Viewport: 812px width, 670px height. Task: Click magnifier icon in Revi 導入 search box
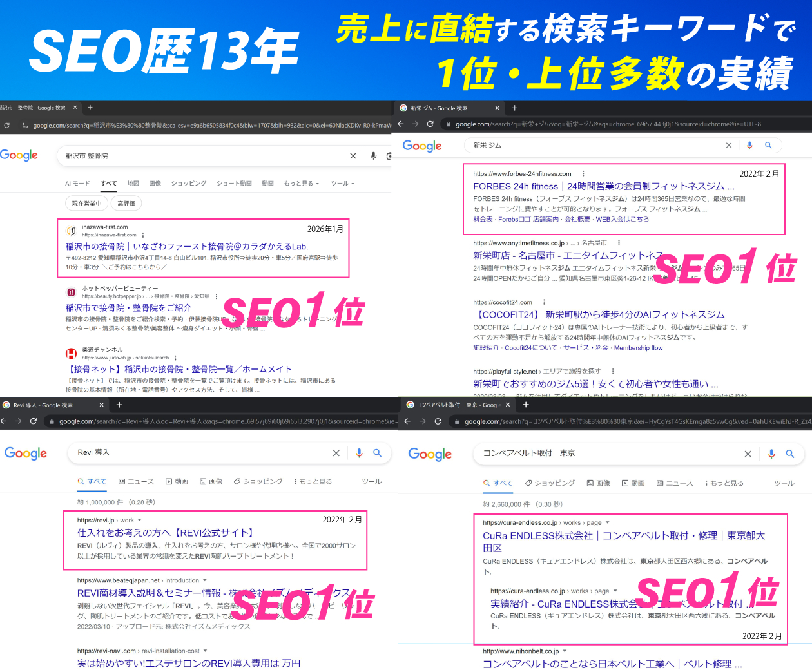[378, 453]
